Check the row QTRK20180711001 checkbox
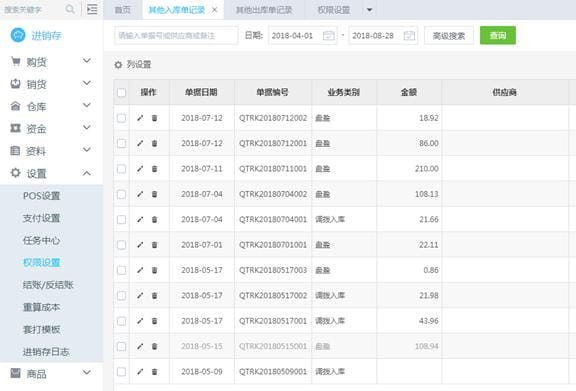The image size is (576, 391). point(121,169)
